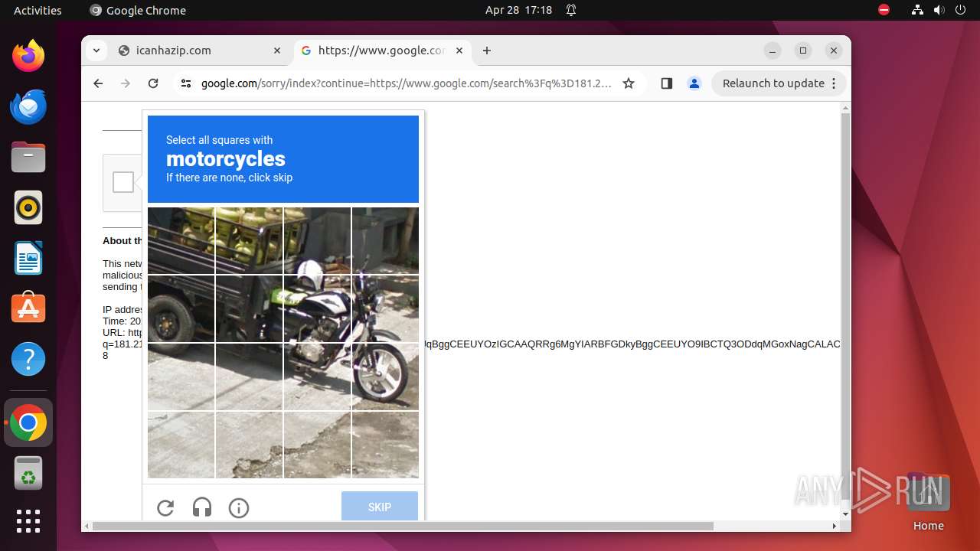Image resolution: width=980 pixels, height=551 pixels.
Task: Open the clock and calendar panel
Action: click(x=518, y=10)
